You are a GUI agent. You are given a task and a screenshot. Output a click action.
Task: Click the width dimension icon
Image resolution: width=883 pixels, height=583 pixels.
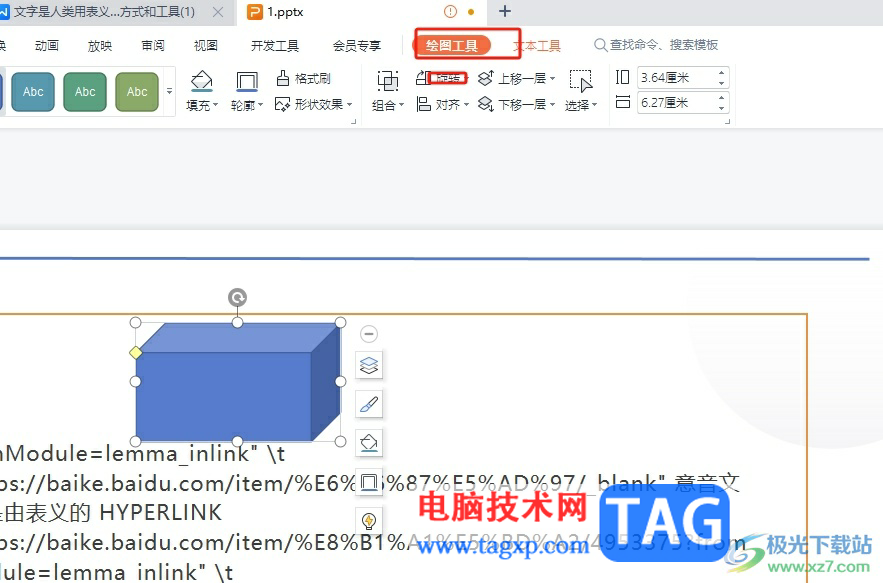(x=622, y=102)
